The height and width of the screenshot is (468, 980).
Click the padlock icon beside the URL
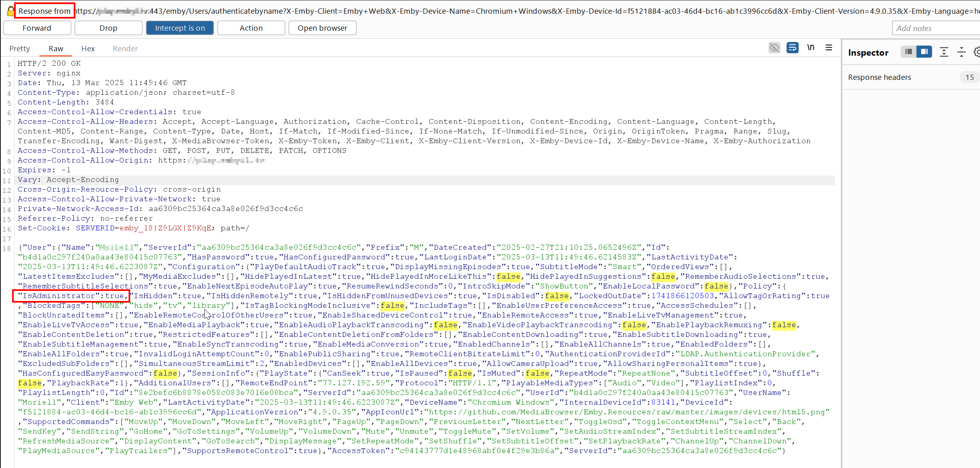tap(10, 11)
